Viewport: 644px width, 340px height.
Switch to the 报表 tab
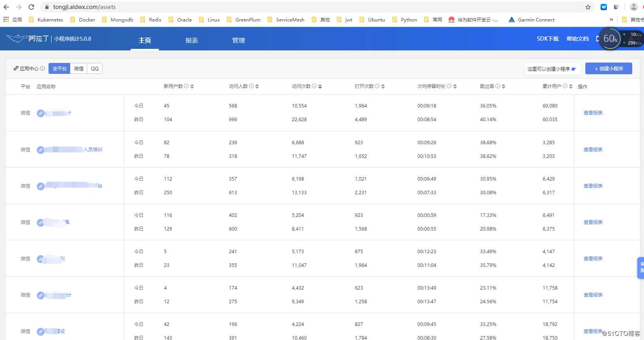pos(192,40)
